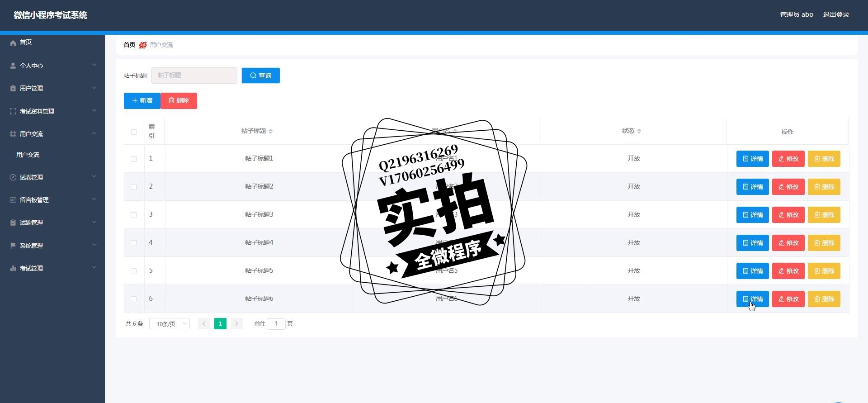Expand 试卷管理 menu chevron
The image size is (868, 403).
pos(94,177)
